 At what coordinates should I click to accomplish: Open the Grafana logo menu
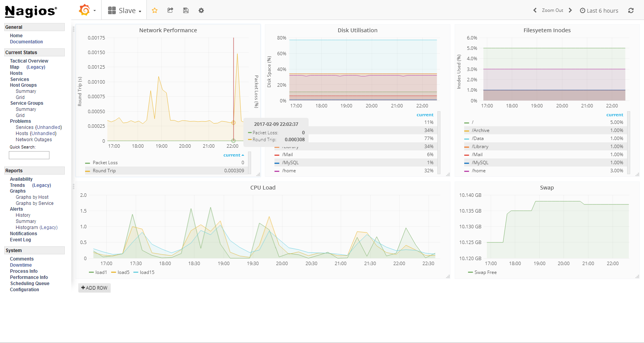click(x=87, y=10)
